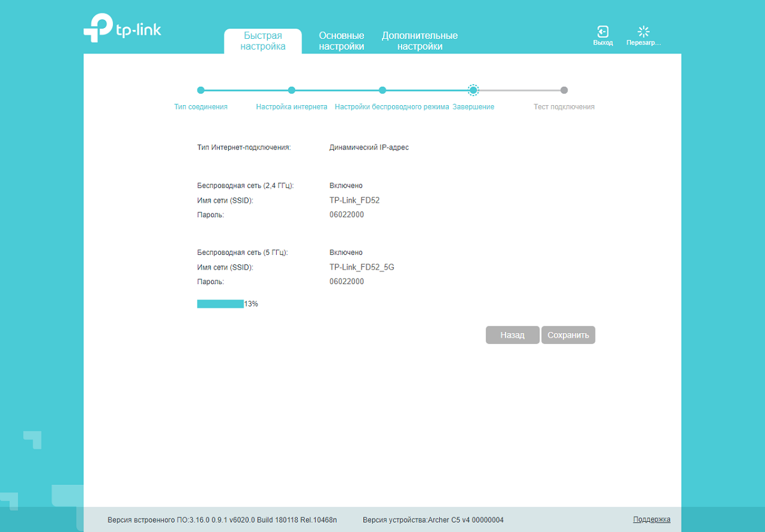Viewport: 765px width, 532px height.
Task: Click the Тест подключения step dot
Action: 564,90
